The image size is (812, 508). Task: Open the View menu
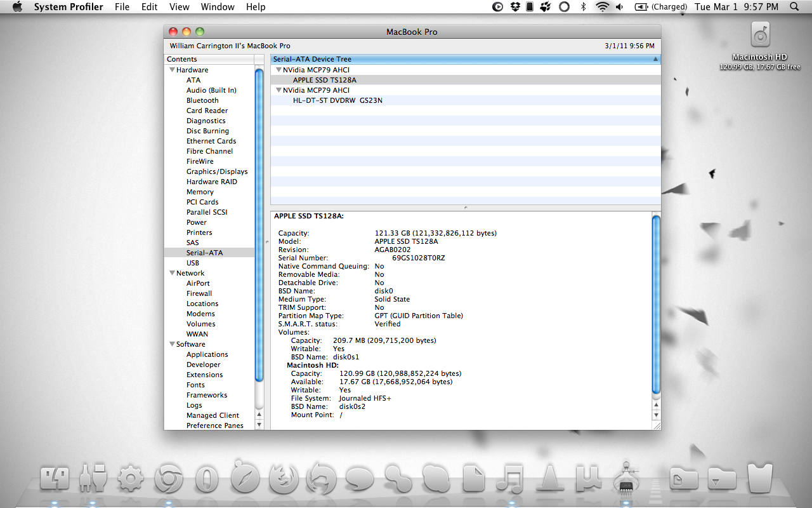point(180,7)
